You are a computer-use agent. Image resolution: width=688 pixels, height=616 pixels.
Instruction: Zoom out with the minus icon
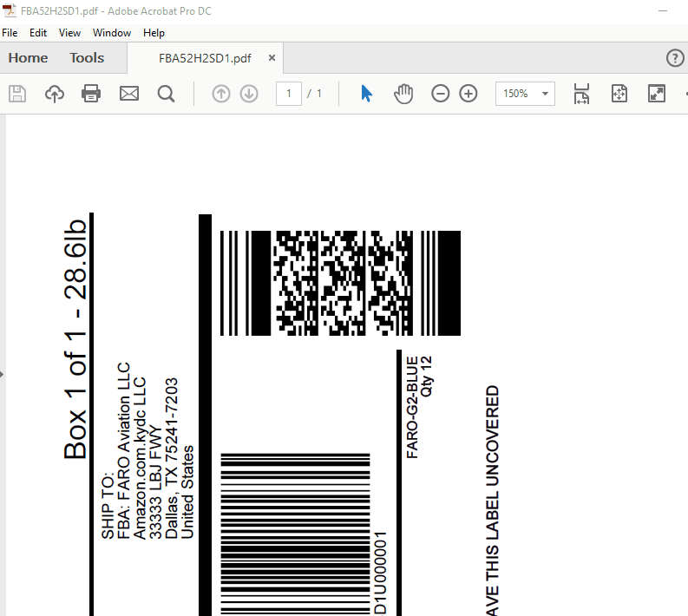[440, 94]
